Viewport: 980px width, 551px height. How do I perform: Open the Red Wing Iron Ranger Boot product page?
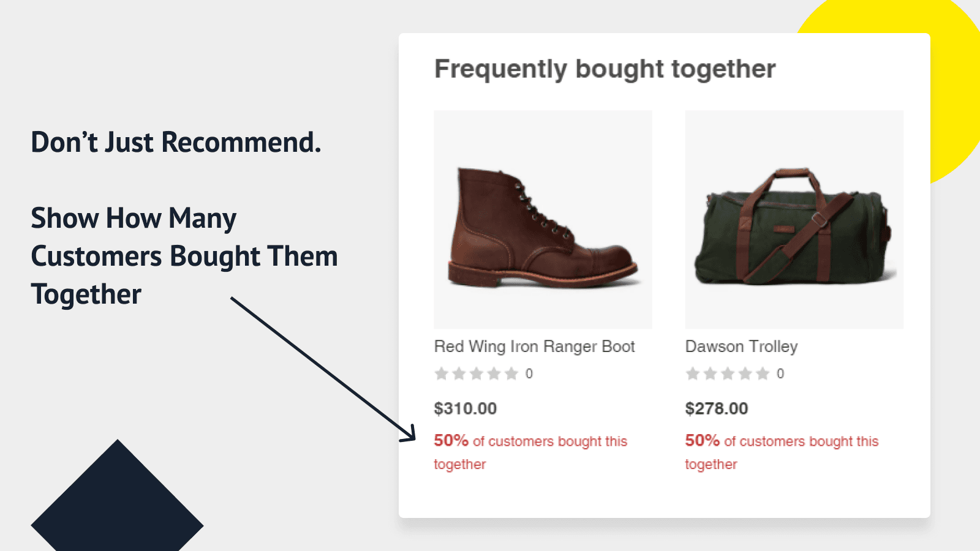(x=535, y=346)
